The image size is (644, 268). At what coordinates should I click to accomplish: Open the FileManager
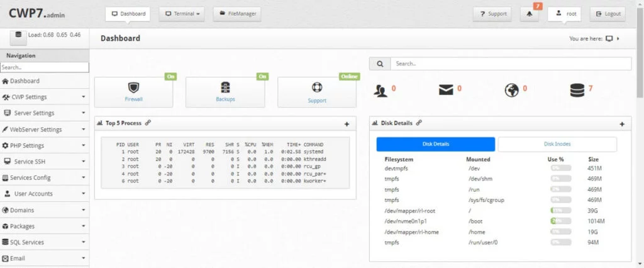point(237,14)
